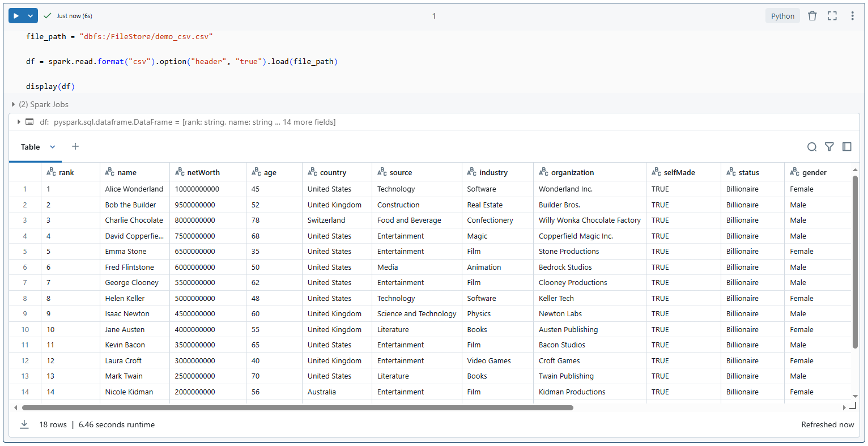Click the rank column header
The width and height of the screenshot is (868, 446).
(70, 172)
